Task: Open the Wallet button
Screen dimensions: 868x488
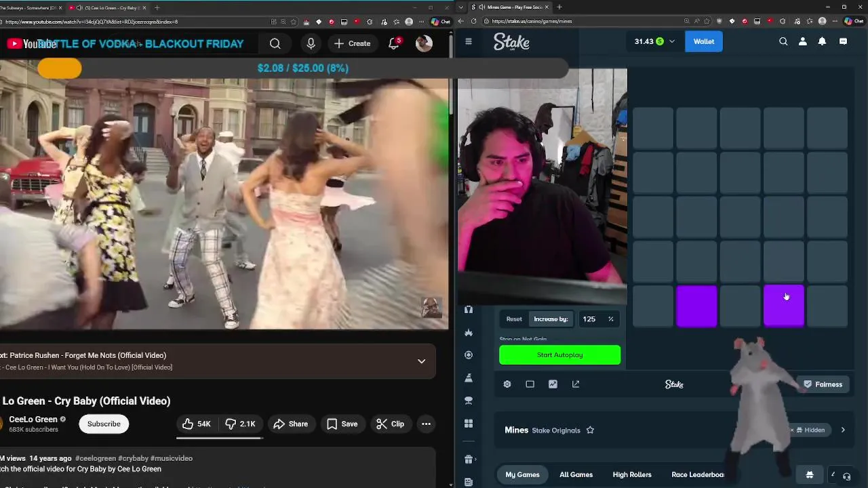Action: tap(703, 41)
